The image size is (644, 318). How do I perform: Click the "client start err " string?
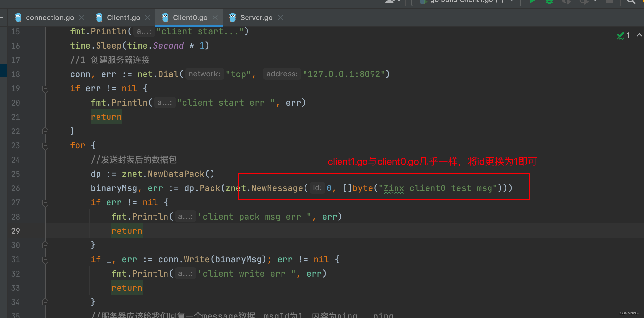pos(226,103)
